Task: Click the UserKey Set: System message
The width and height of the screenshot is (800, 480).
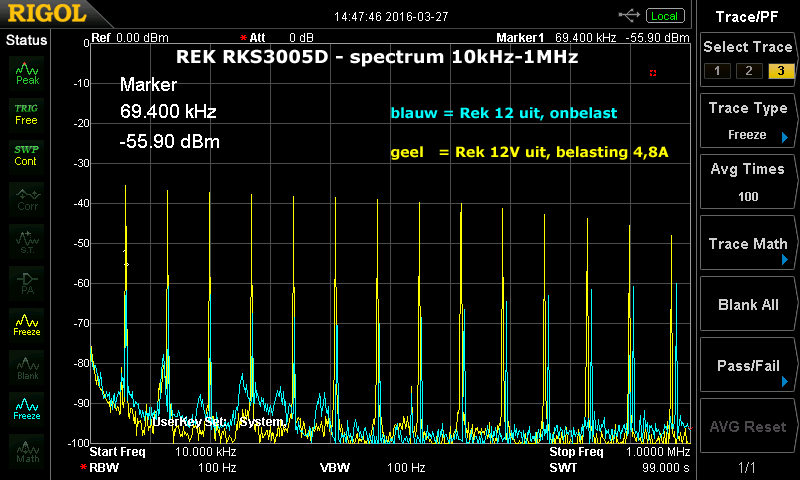Action: coord(218,422)
